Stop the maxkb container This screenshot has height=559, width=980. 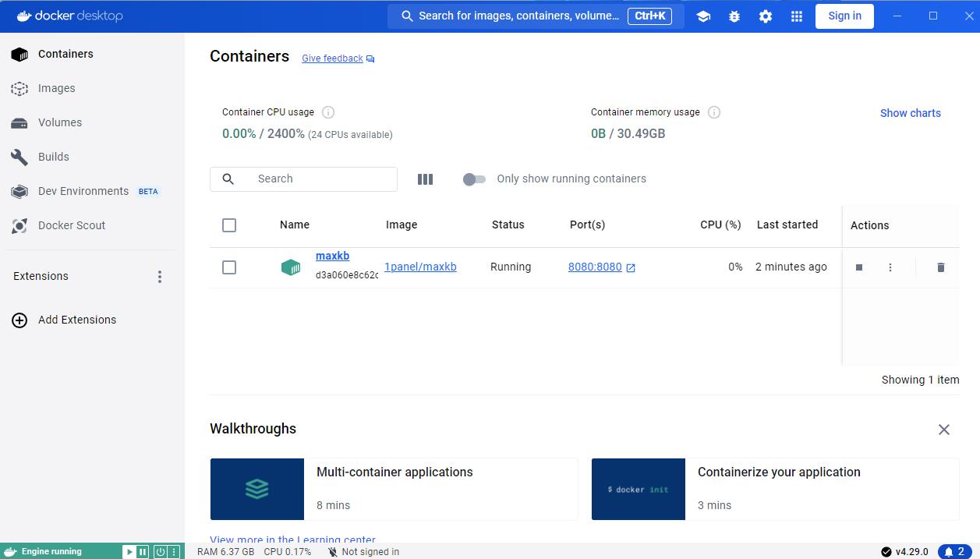(x=859, y=267)
